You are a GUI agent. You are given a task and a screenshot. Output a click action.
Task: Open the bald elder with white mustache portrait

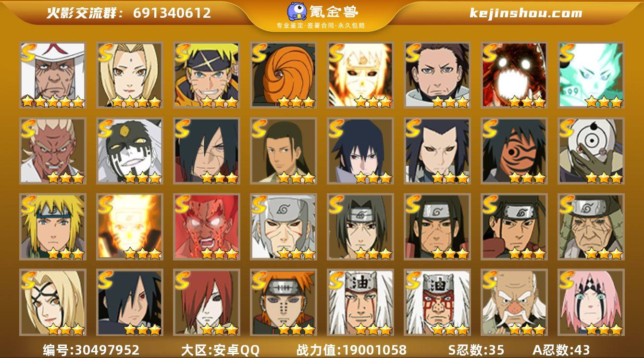click(514, 302)
